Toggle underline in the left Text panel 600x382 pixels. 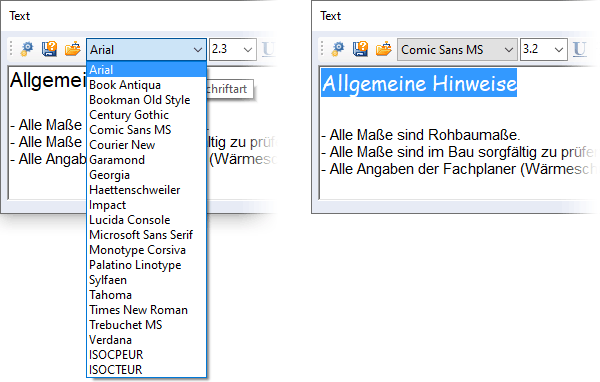point(268,49)
